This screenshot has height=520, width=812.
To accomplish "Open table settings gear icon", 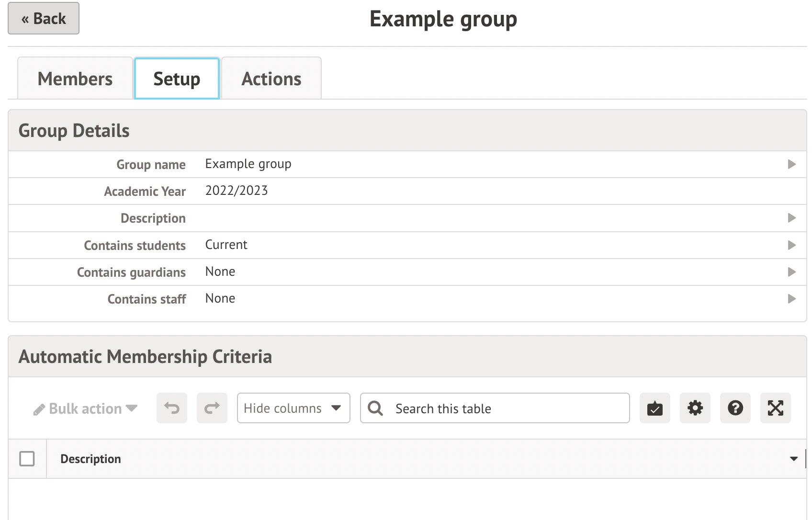I will click(695, 408).
